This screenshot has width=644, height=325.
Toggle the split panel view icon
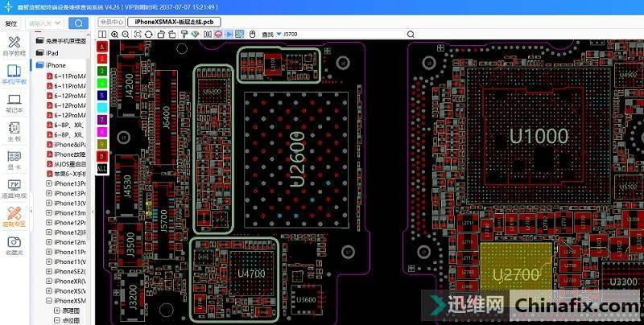(102, 35)
